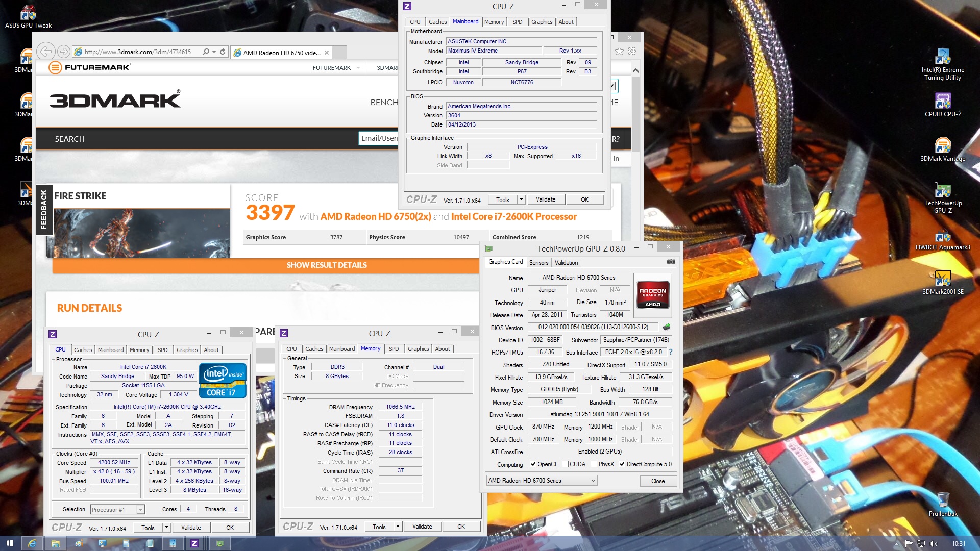Screen dimensions: 980x551
Task: Open the ASUS GPU Tweak desktop shortcut
Action: point(28,16)
